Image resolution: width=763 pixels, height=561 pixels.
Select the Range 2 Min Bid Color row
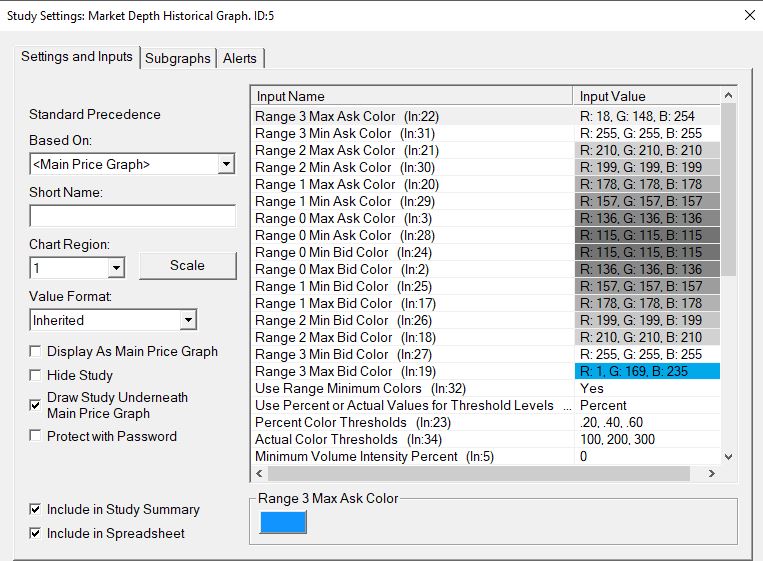click(486, 320)
